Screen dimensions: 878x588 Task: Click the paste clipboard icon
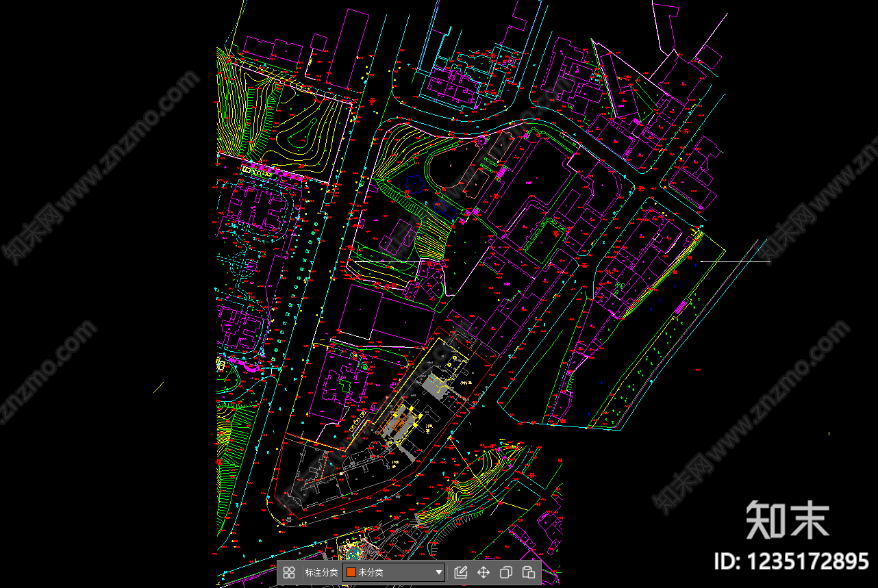[528, 572]
